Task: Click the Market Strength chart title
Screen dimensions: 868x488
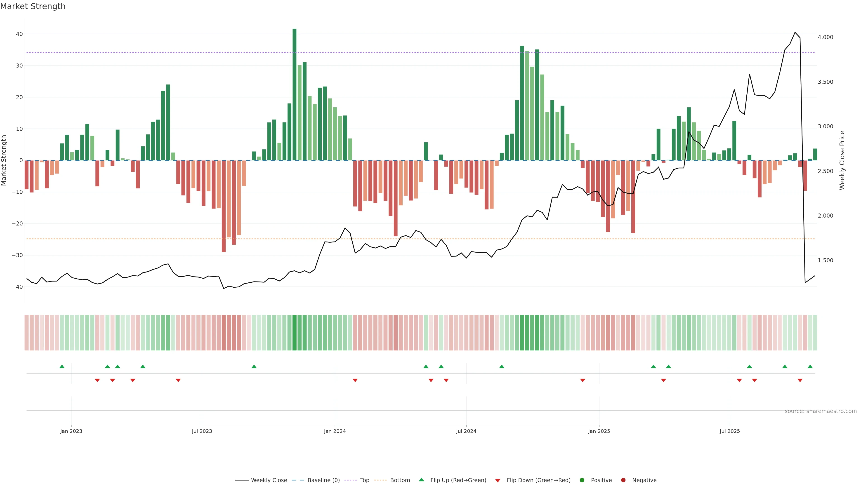Action: click(33, 6)
